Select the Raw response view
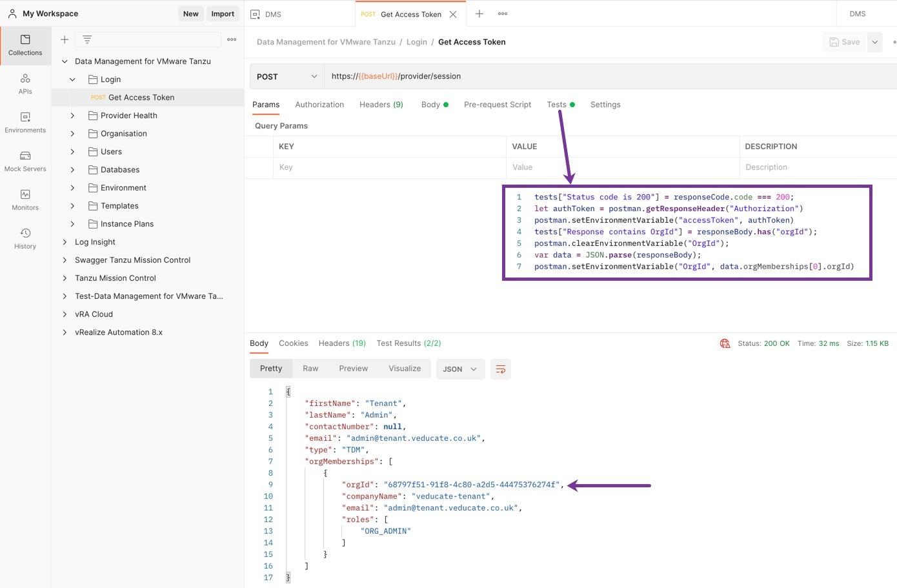 pos(310,369)
